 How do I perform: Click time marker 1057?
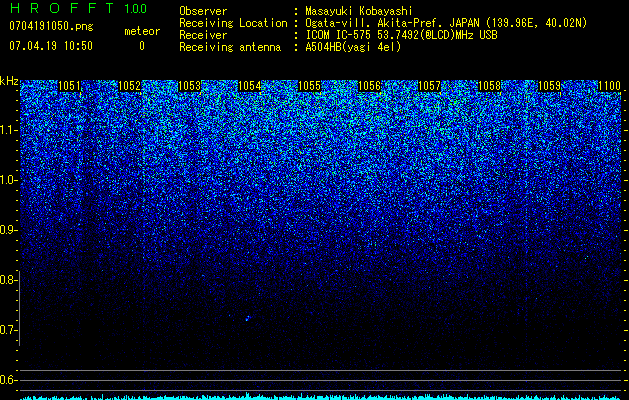coord(430,86)
